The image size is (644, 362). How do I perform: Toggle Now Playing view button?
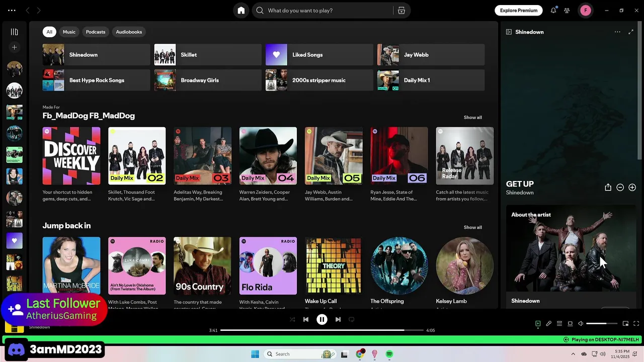tap(538, 324)
